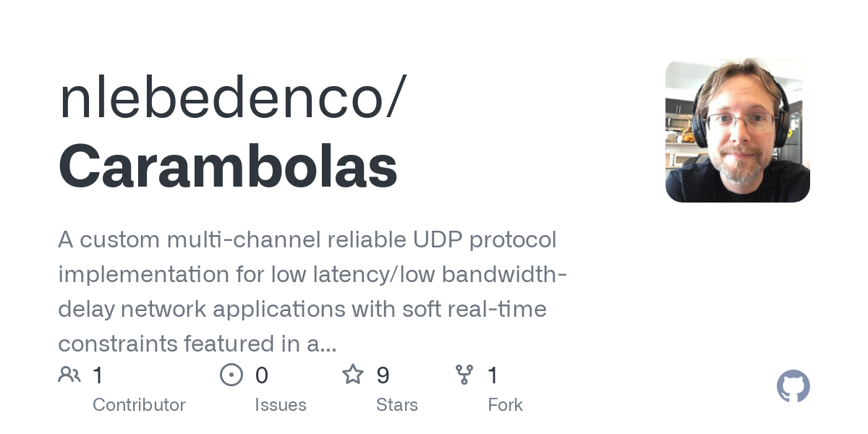Select the "Stars" label text
The image size is (868, 434).
pyautogui.click(x=397, y=405)
